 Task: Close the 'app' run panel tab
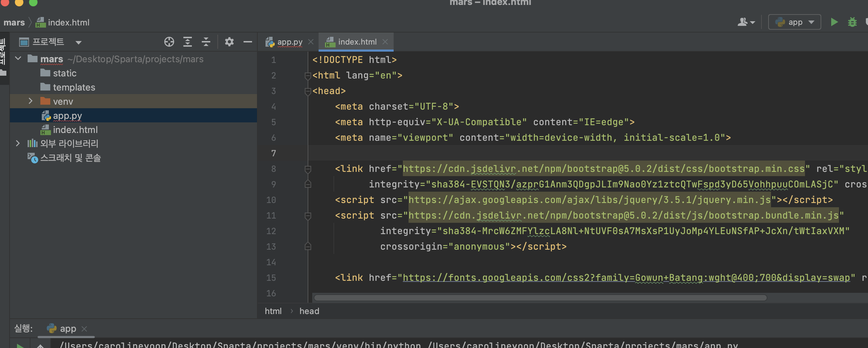(84, 329)
